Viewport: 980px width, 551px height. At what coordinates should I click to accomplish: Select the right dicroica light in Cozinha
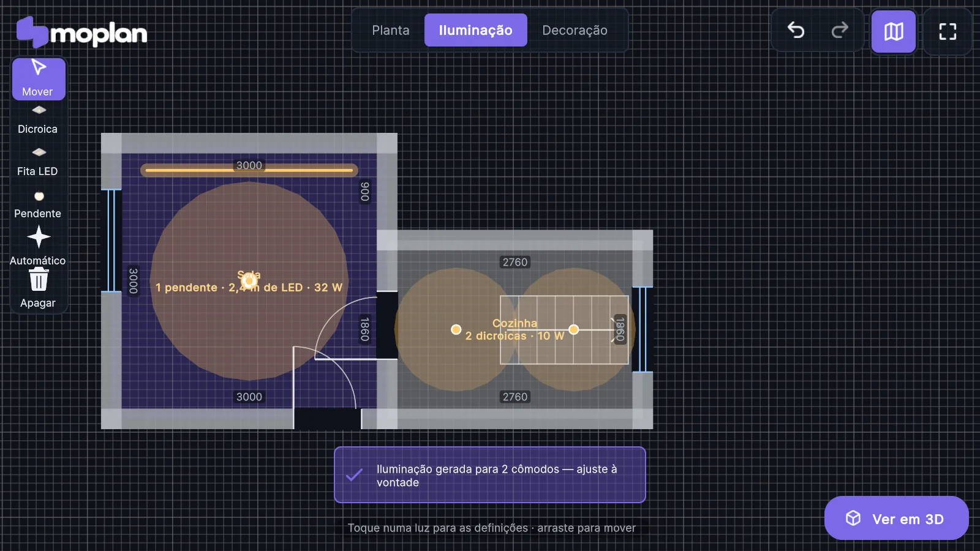(574, 329)
